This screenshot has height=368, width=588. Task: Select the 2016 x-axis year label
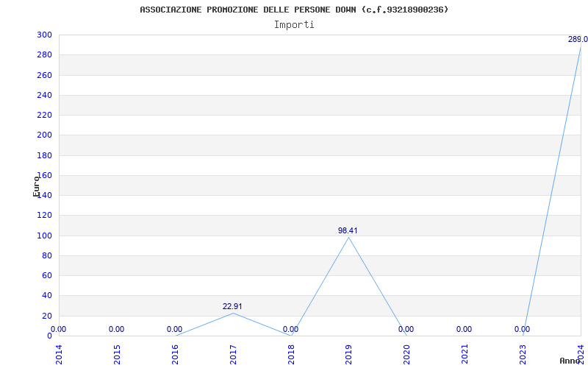click(175, 355)
